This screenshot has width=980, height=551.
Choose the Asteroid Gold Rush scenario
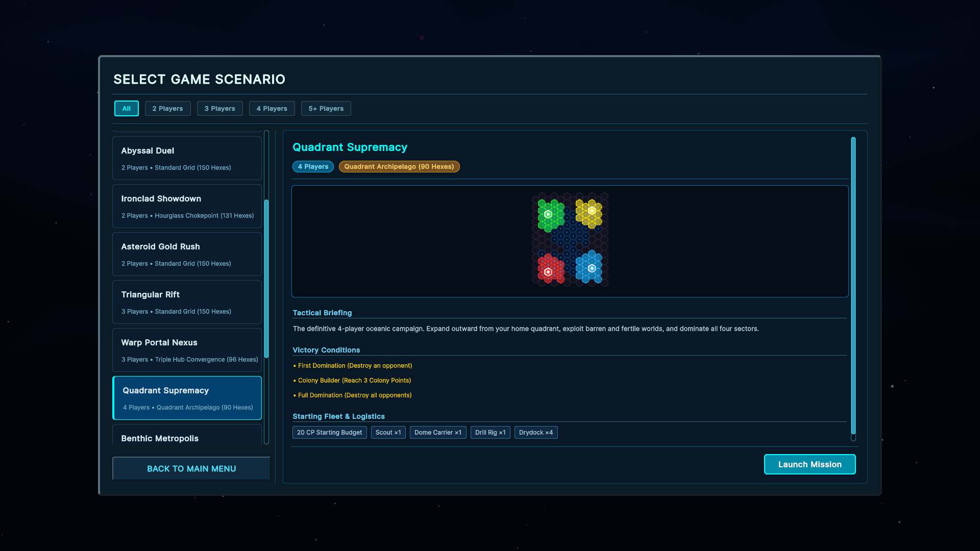187,254
